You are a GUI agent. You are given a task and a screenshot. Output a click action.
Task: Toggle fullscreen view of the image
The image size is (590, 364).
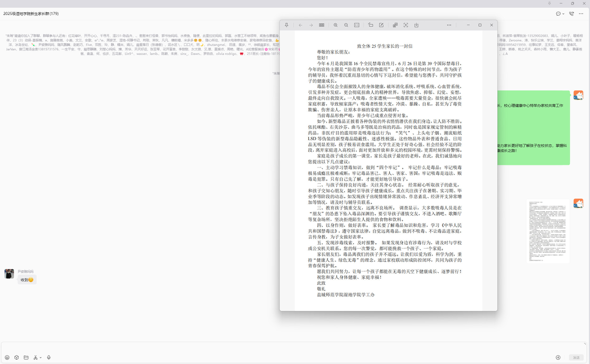pos(406,25)
